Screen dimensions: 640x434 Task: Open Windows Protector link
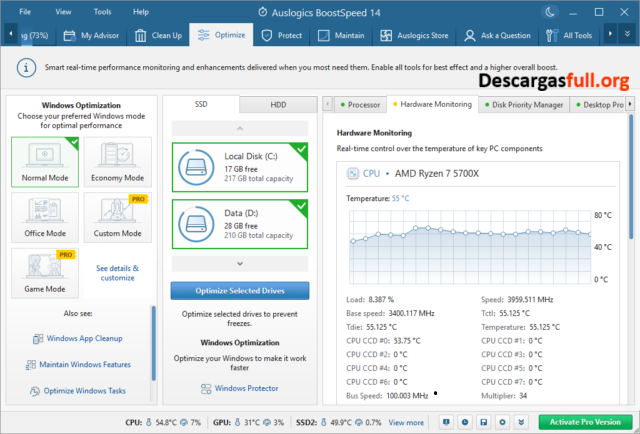coord(247,388)
